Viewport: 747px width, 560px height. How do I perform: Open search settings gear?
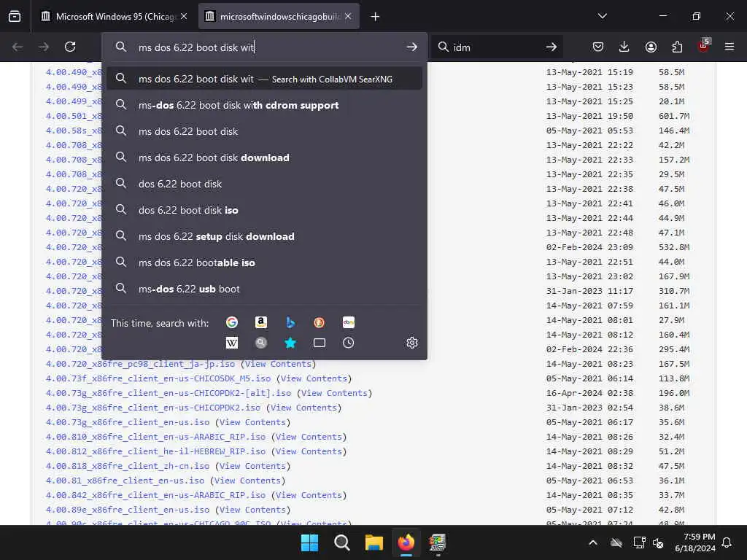click(x=412, y=343)
